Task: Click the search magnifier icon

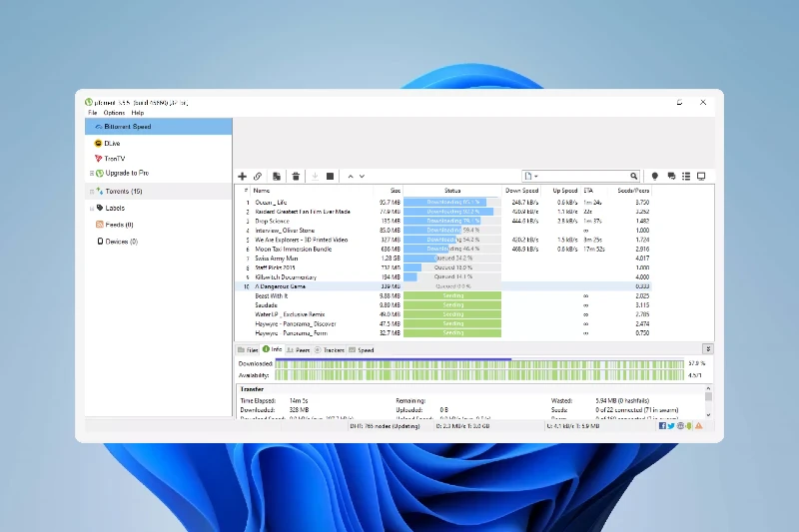Action: [635, 177]
